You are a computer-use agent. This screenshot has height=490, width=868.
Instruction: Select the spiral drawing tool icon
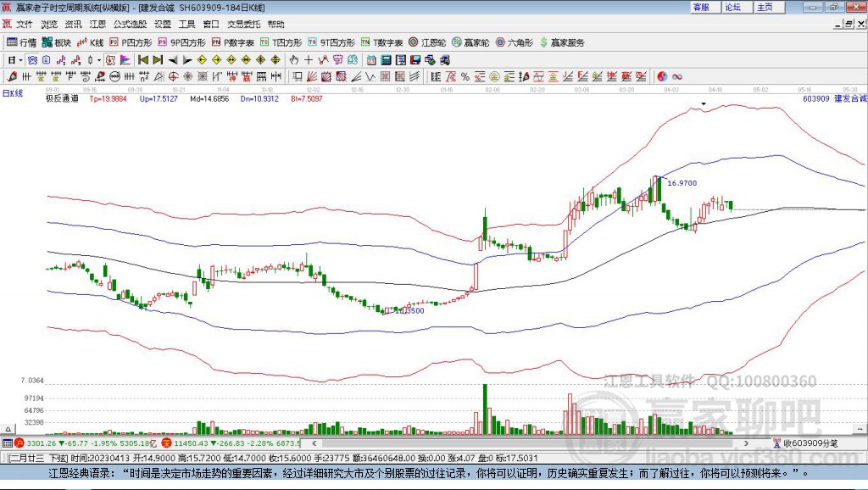[86, 76]
